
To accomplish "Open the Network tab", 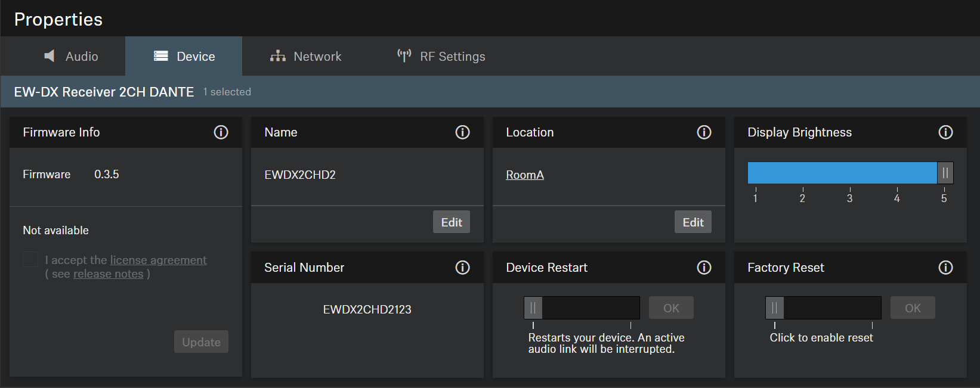I will point(305,57).
